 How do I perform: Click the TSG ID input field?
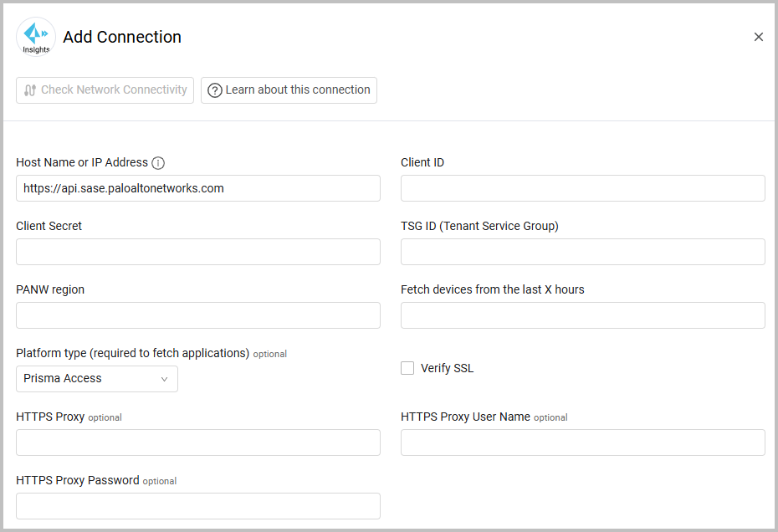(582, 252)
